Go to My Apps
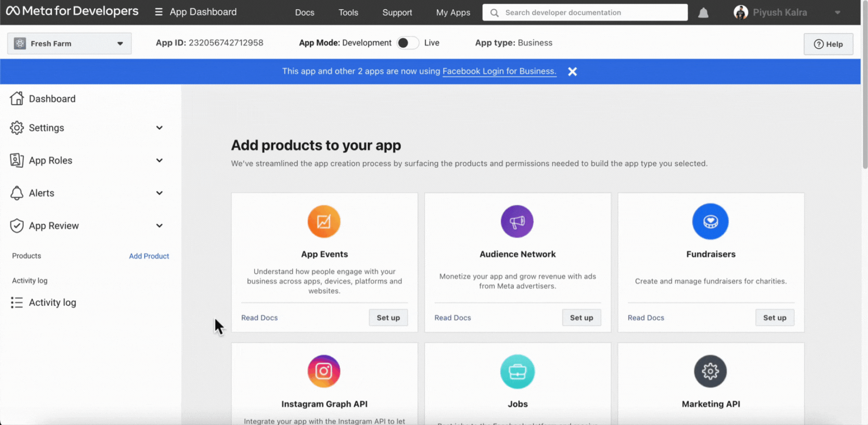Screen dimensions: 868x425 click(x=453, y=13)
